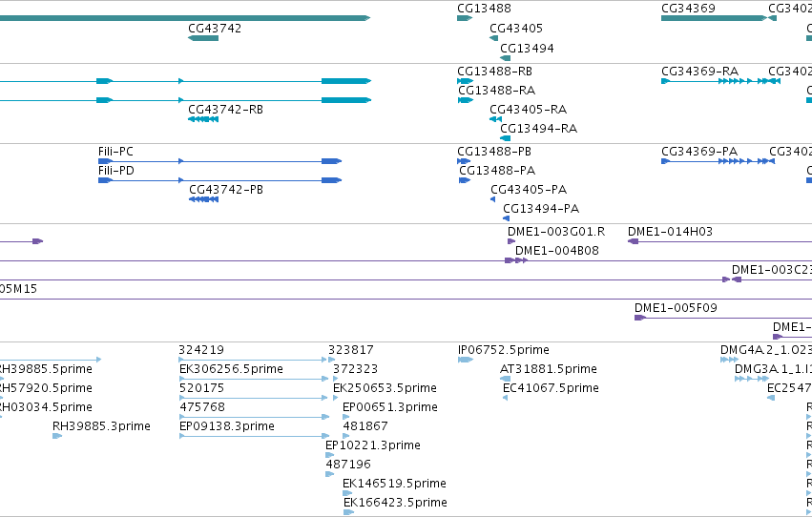Select the RH03034.5prime label

coord(46,408)
